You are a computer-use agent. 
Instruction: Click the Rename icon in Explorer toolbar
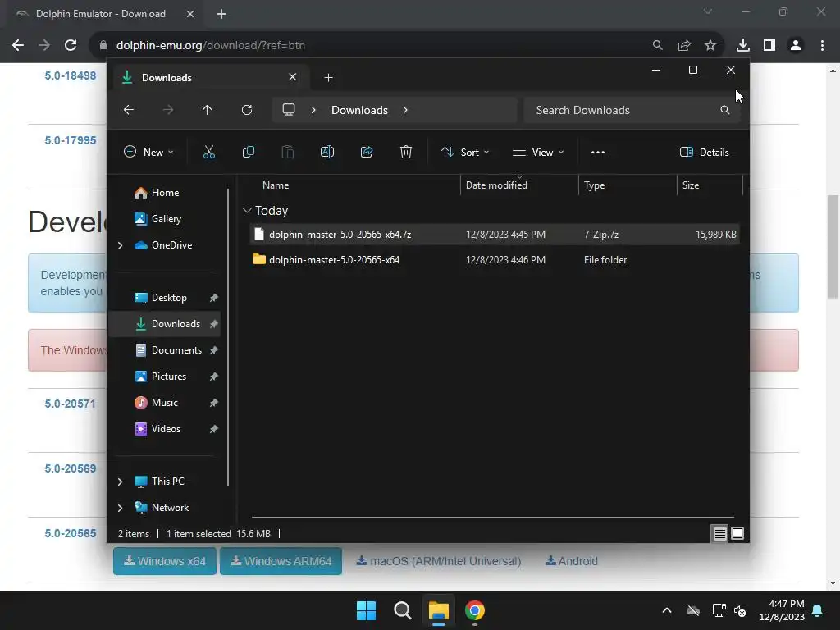click(x=326, y=152)
